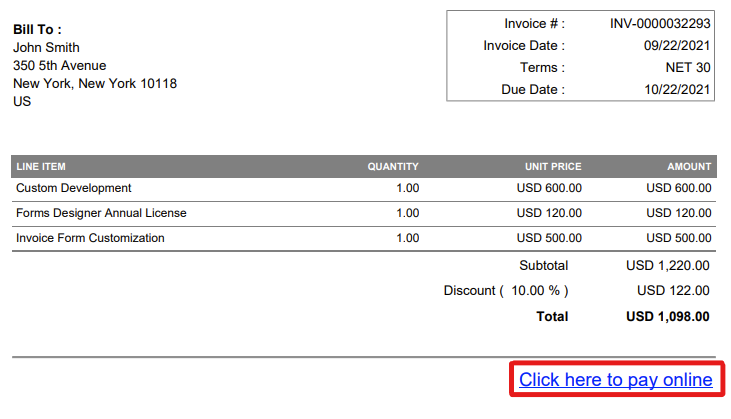Click the 'New York, New York 10118' line

point(94,84)
